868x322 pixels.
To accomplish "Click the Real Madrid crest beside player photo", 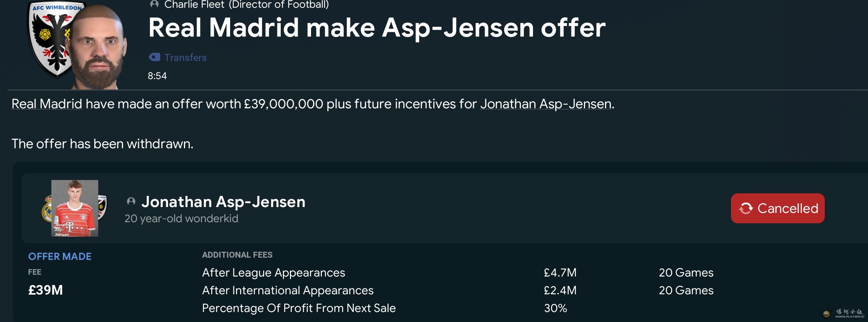I will tap(47, 209).
